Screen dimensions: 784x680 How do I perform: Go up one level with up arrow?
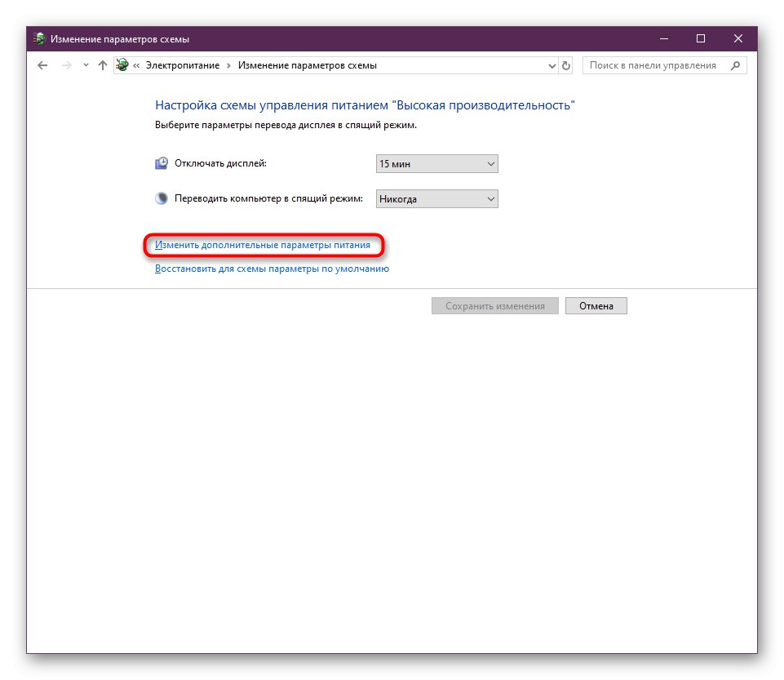(x=103, y=65)
